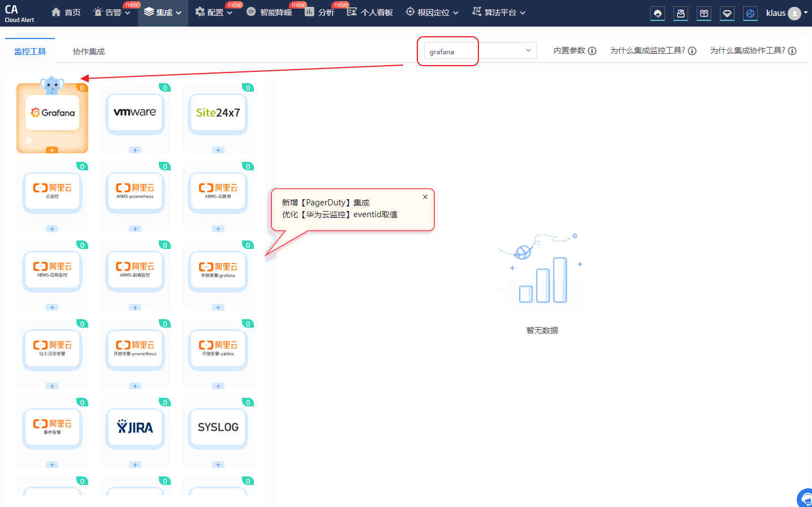Add a SYSLOG integration with plus button
Image resolution: width=812 pixels, height=507 pixels.
point(218,465)
